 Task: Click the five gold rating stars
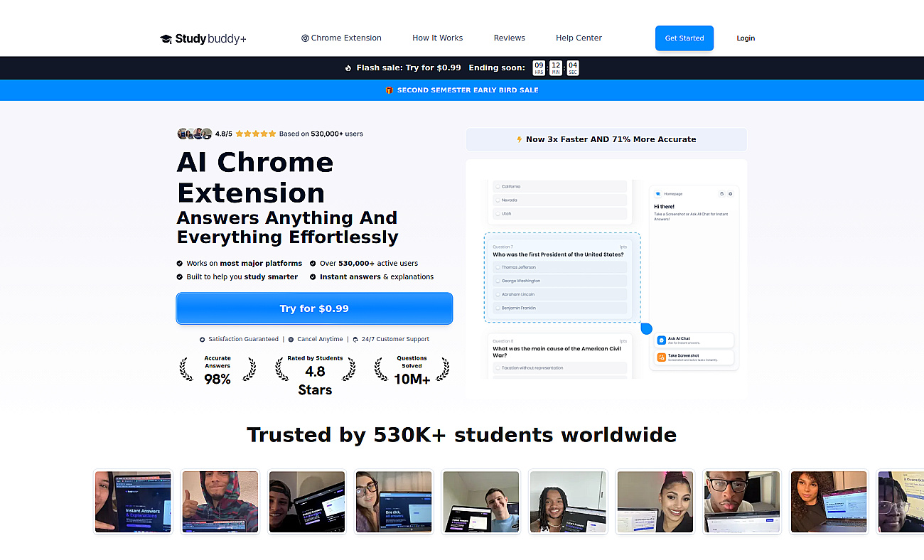click(x=256, y=134)
